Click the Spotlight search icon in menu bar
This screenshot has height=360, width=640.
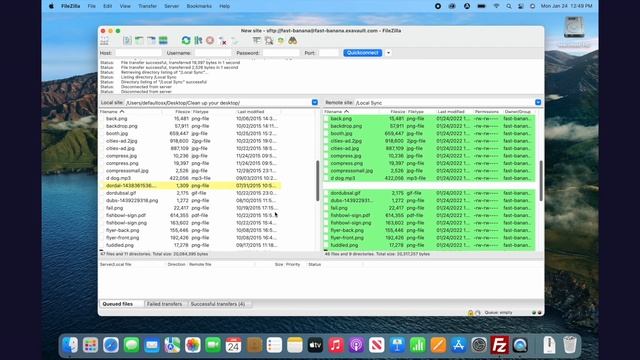[509, 6]
